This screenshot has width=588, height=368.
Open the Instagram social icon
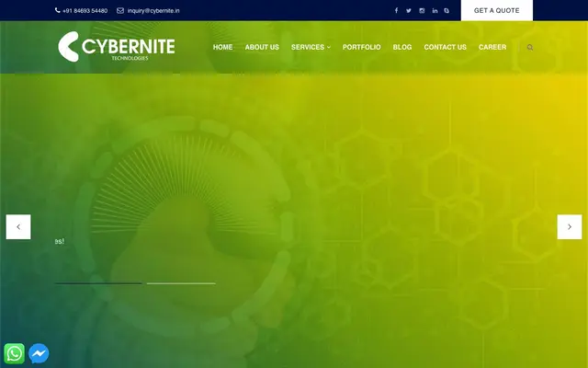click(422, 10)
